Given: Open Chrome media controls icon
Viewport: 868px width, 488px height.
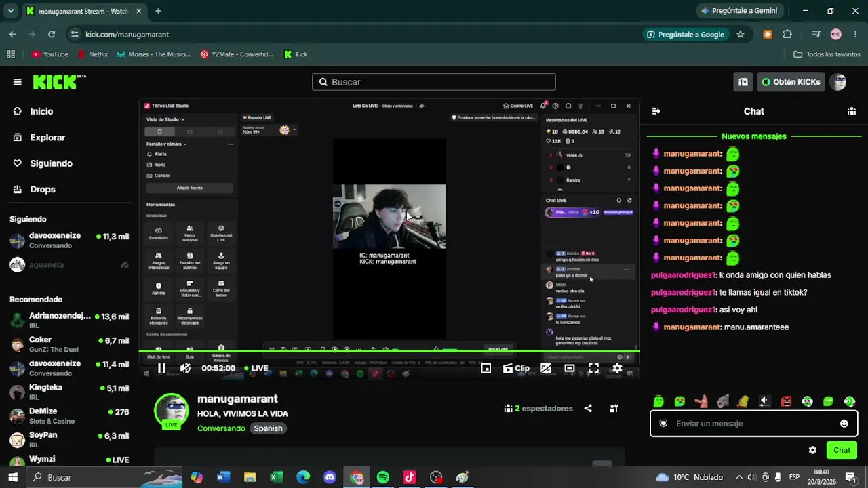Looking at the screenshot, I should (816, 34).
